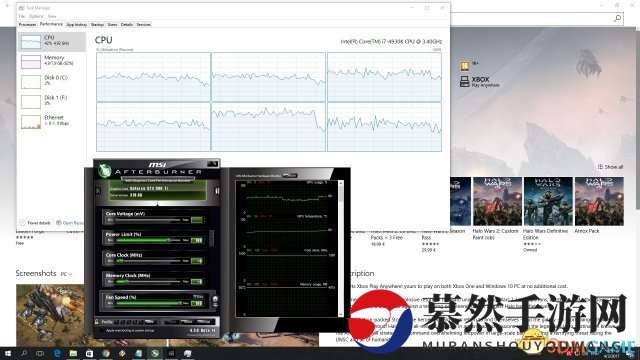
Task: Collapse Task Manager with Fewer details
Action: (x=35, y=223)
